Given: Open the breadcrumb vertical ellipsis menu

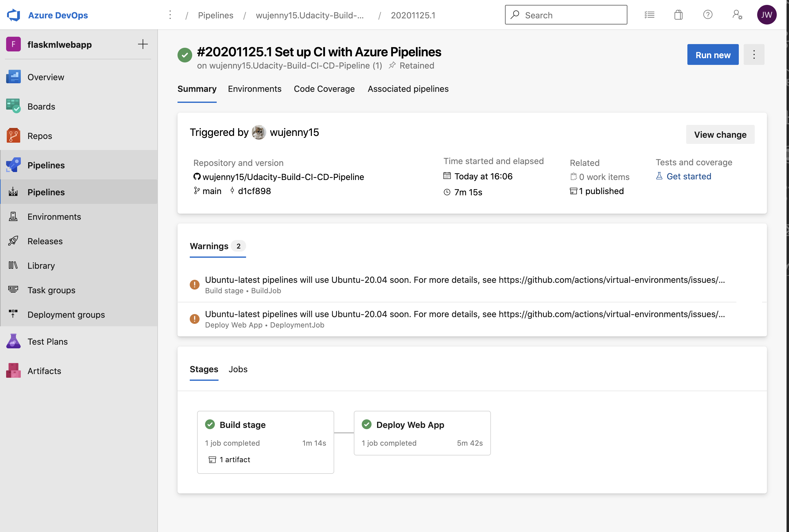Looking at the screenshot, I should coord(170,15).
